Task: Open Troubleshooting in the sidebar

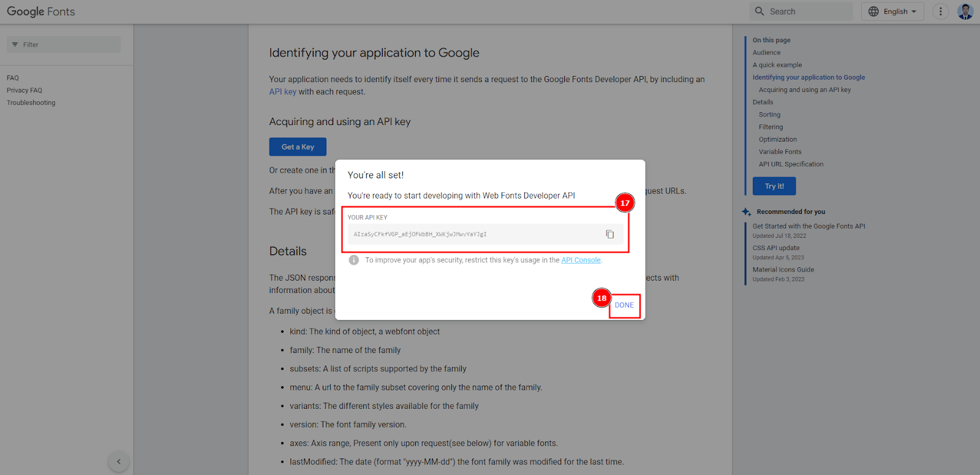Action: coord(31,102)
